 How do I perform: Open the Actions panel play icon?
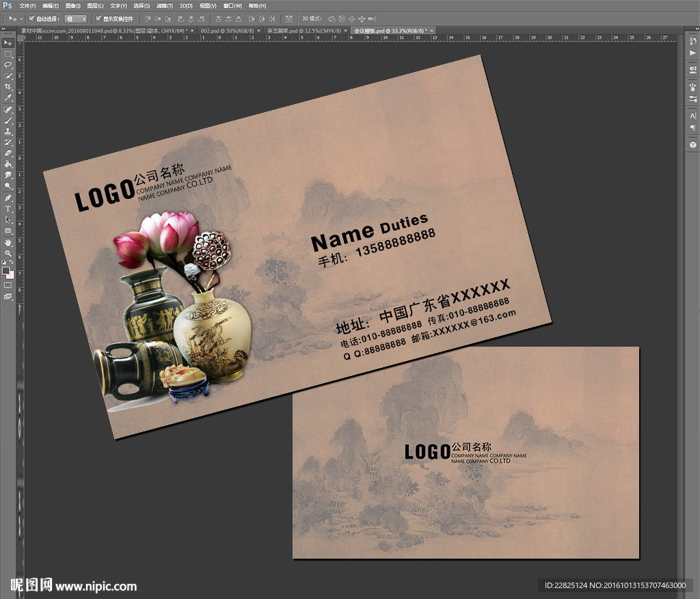pos(692,53)
